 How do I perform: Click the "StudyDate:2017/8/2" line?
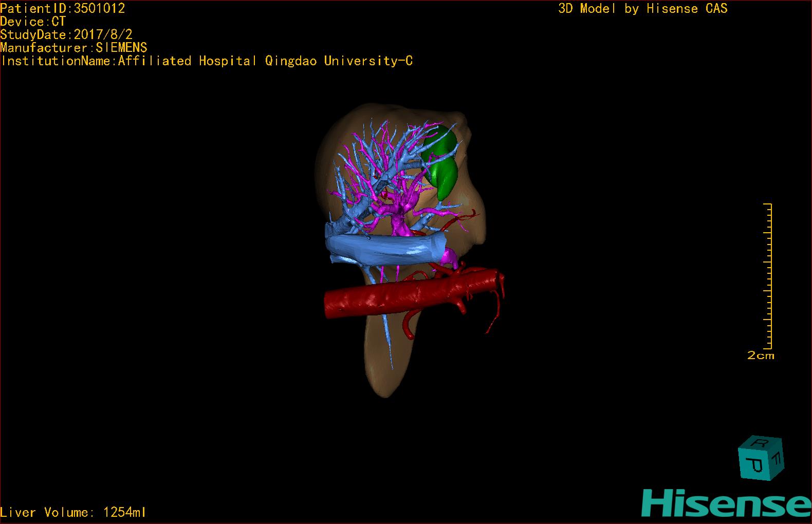(x=66, y=34)
